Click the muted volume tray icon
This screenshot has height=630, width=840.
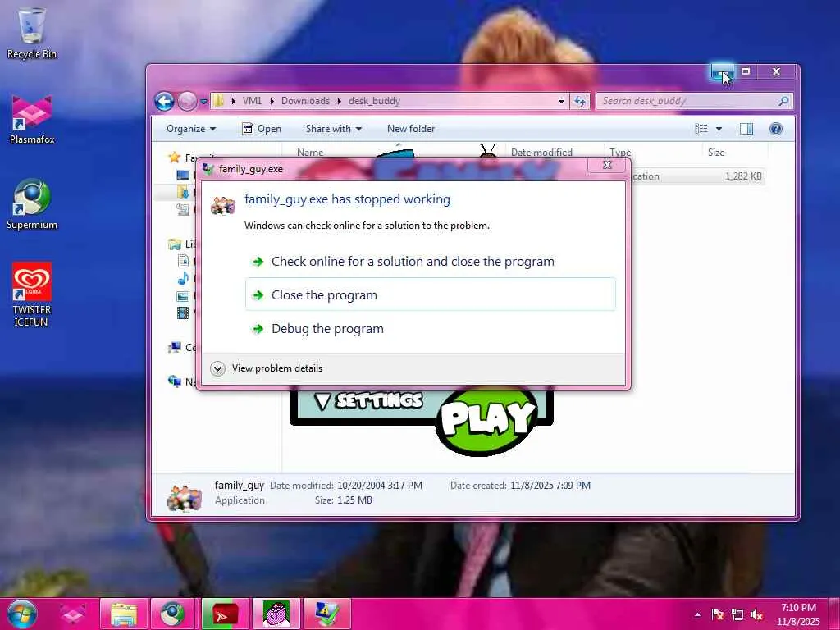tap(757, 614)
